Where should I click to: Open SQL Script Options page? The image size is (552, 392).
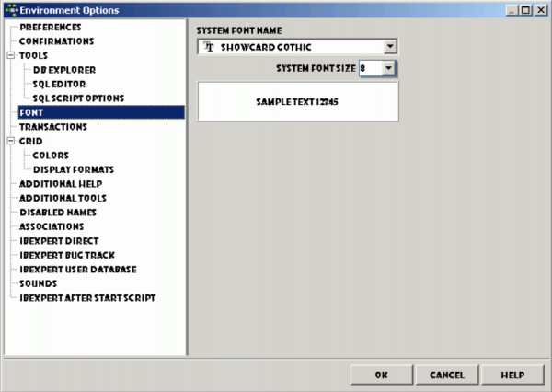78,98
